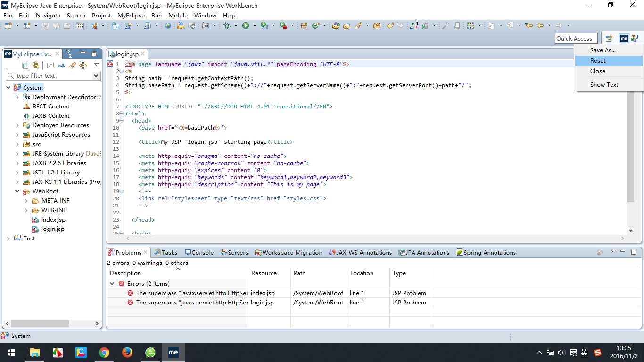
Task: Open the type filter text dropdown arrow
Action: (96, 75)
